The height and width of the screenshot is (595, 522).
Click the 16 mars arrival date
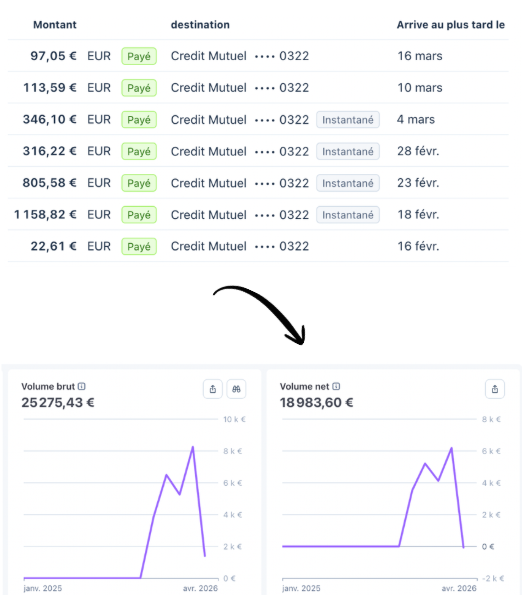pyautogui.click(x=420, y=56)
